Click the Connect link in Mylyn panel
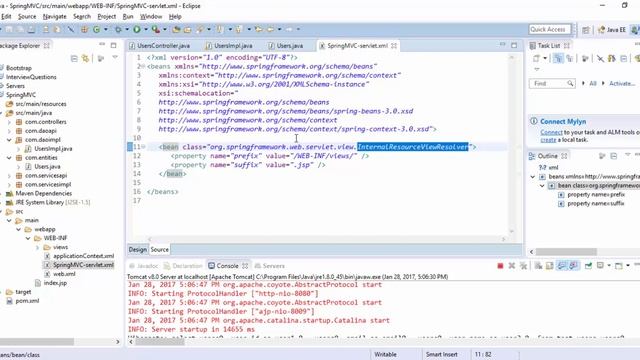 tap(551, 132)
